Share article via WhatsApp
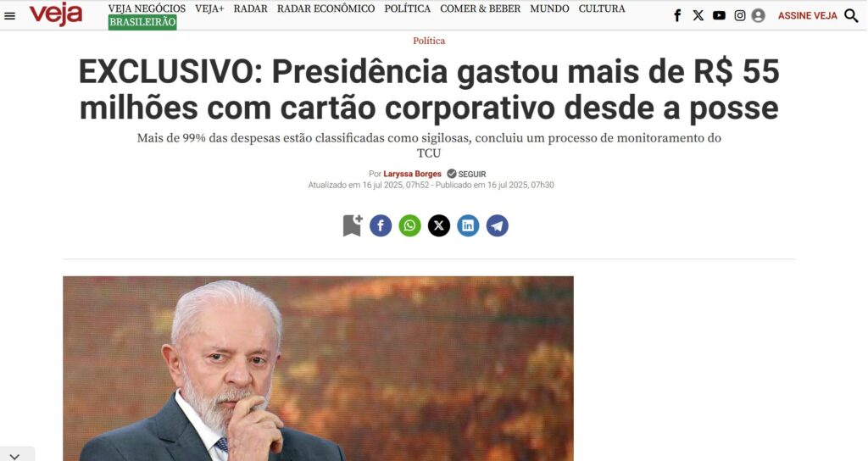 point(409,225)
